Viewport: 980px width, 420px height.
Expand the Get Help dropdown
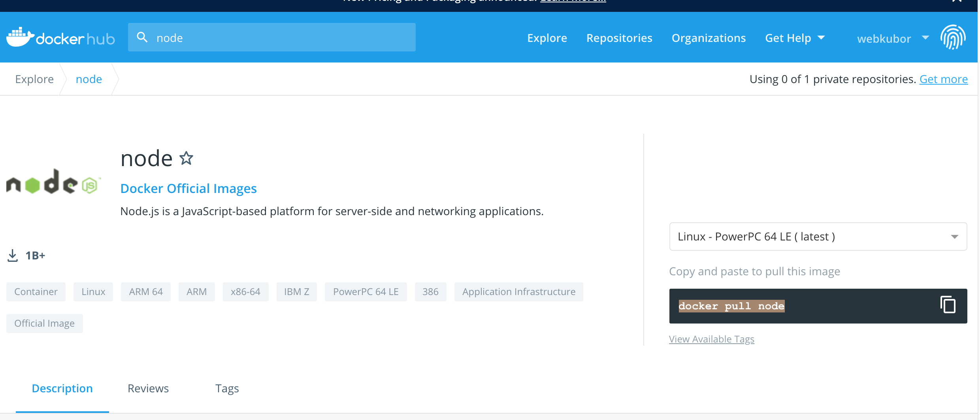[795, 38]
